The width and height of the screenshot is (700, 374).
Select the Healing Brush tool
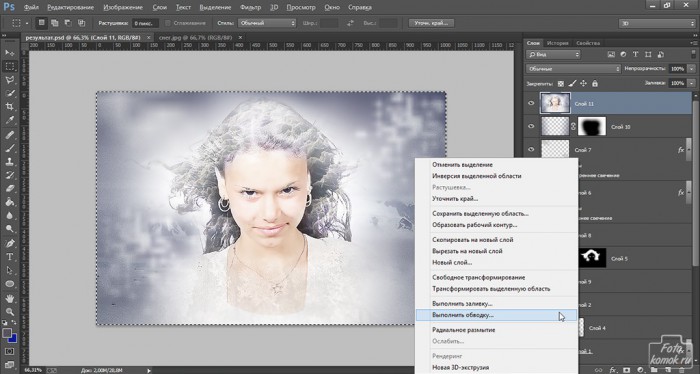pos(9,134)
